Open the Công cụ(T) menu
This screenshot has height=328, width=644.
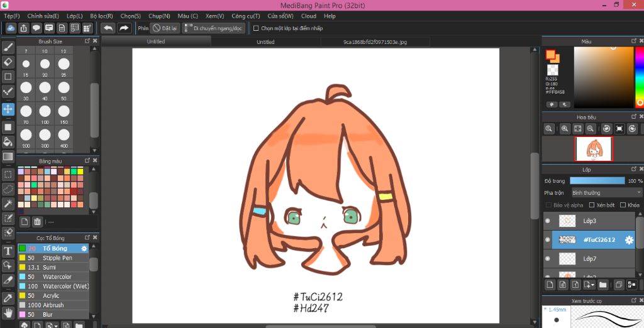[246, 16]
